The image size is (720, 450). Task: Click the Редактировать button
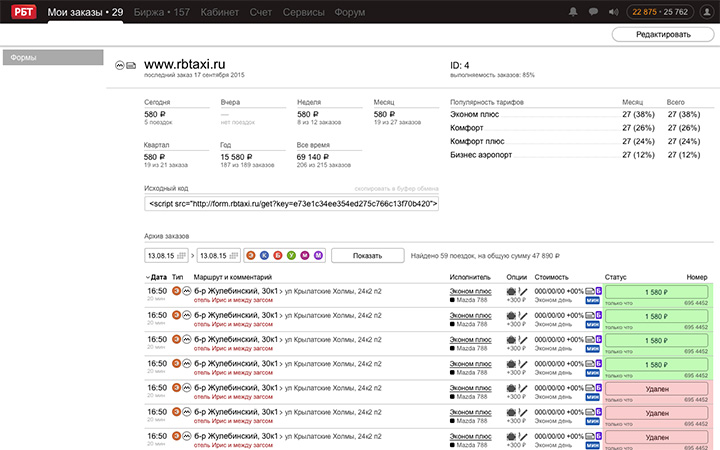pyautogui.click(x=663, y=34)
